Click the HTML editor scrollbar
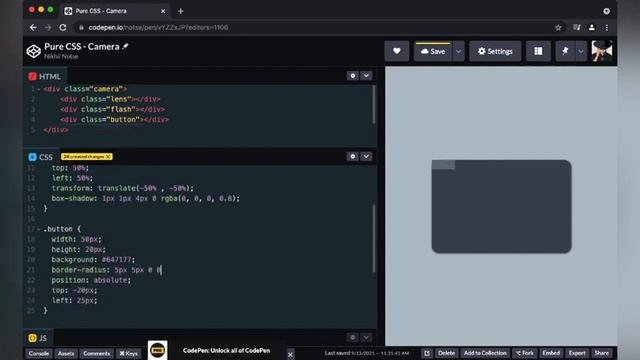The image size is (640, 360). click(x=373, y=104)
